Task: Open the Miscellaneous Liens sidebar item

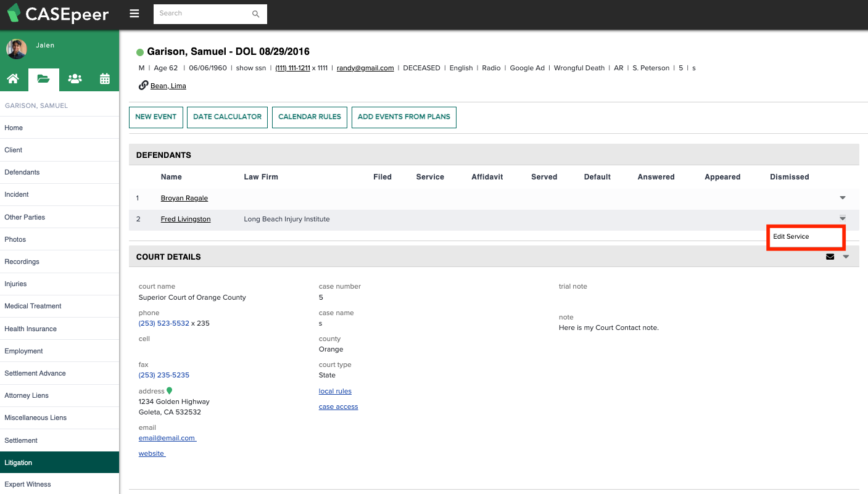Action: (x=59, y=418)
